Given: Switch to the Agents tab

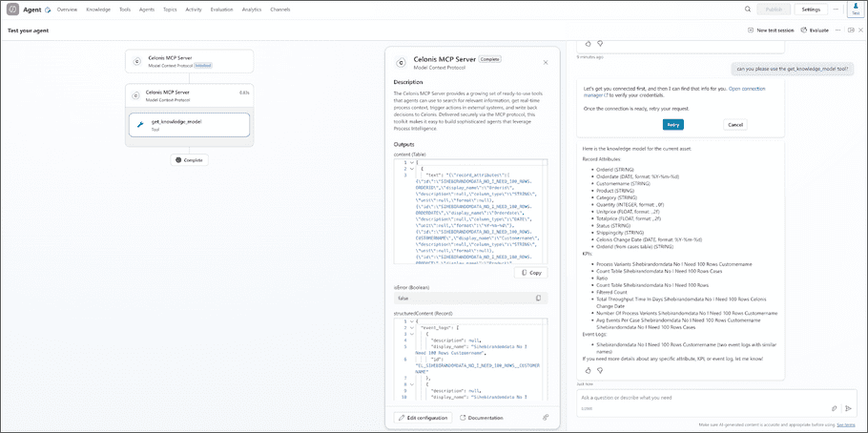Looking at the screenshot, I should pyautogui.click(x=147, y=10).
